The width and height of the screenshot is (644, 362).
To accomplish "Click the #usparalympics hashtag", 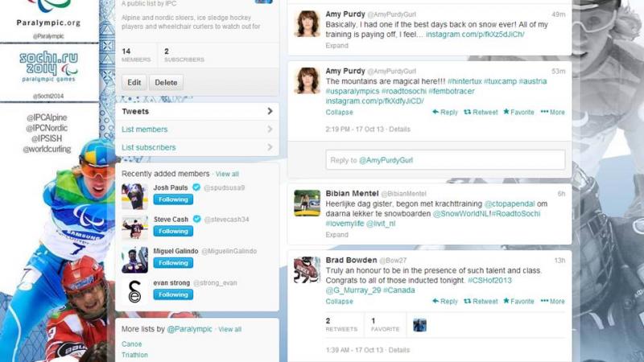I will 353,91.
